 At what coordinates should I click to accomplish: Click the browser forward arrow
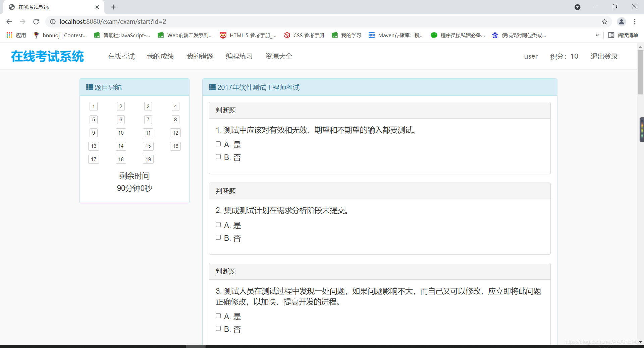(x=22, y=22)
